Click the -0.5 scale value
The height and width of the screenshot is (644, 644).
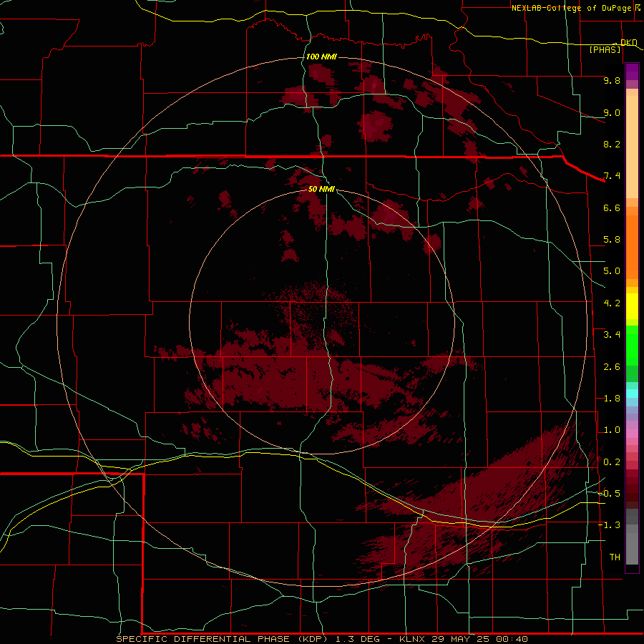pyautogui.click(x=609, y=494)
